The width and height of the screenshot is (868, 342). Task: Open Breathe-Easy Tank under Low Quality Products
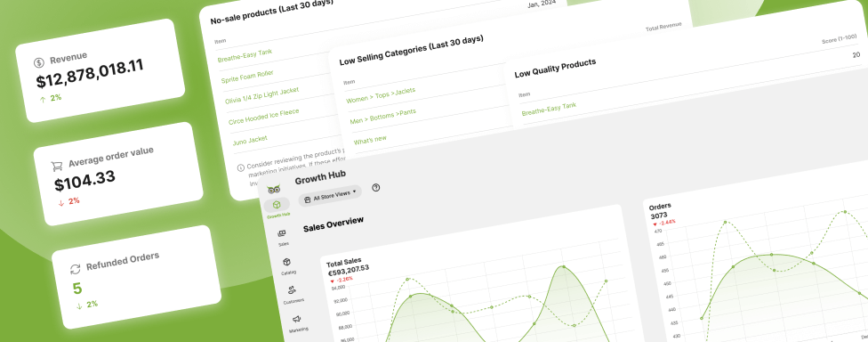(x=549, y=109)
